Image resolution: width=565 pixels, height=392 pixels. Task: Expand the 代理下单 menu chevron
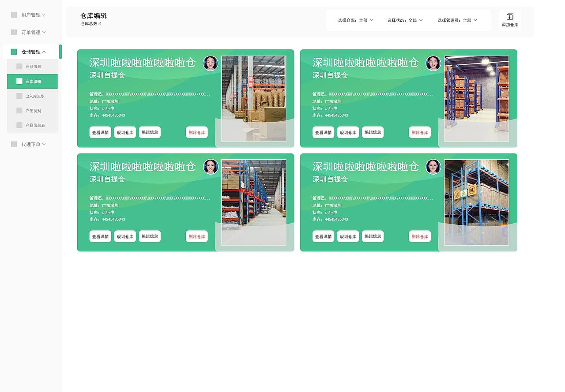coord(44,144)
